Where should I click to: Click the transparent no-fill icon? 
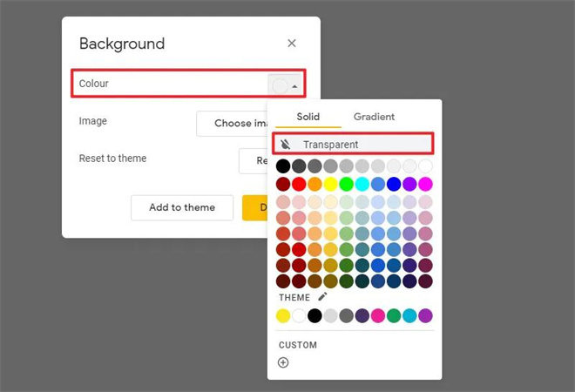click(x=284, y=145)
